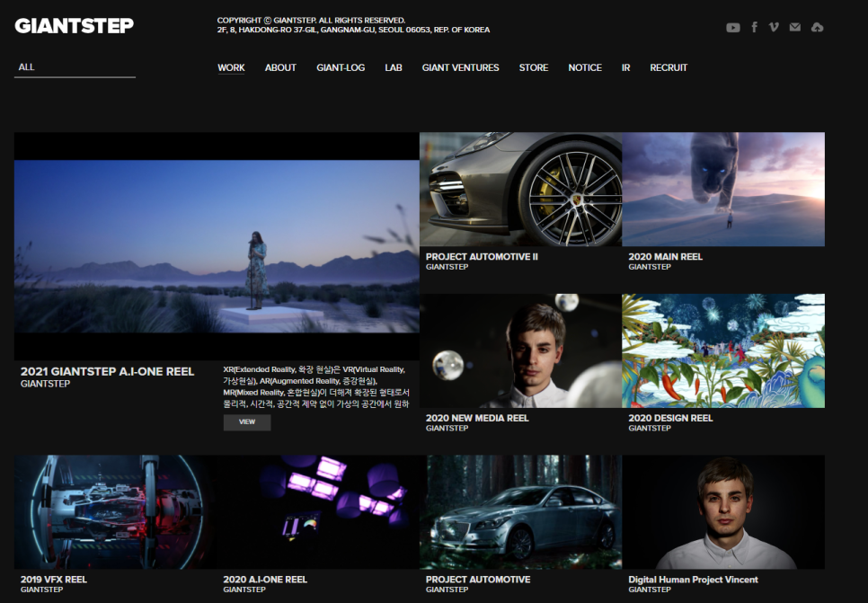
Task: Open the 2020 New Media Reel thumbnail
Action: tap(521, 350)
